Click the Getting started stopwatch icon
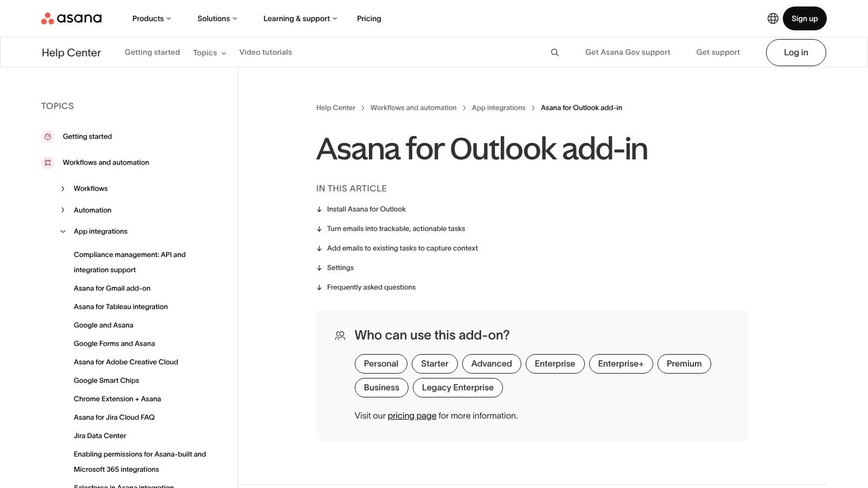Screen dimensions: 868x488 tap(48, 137)
